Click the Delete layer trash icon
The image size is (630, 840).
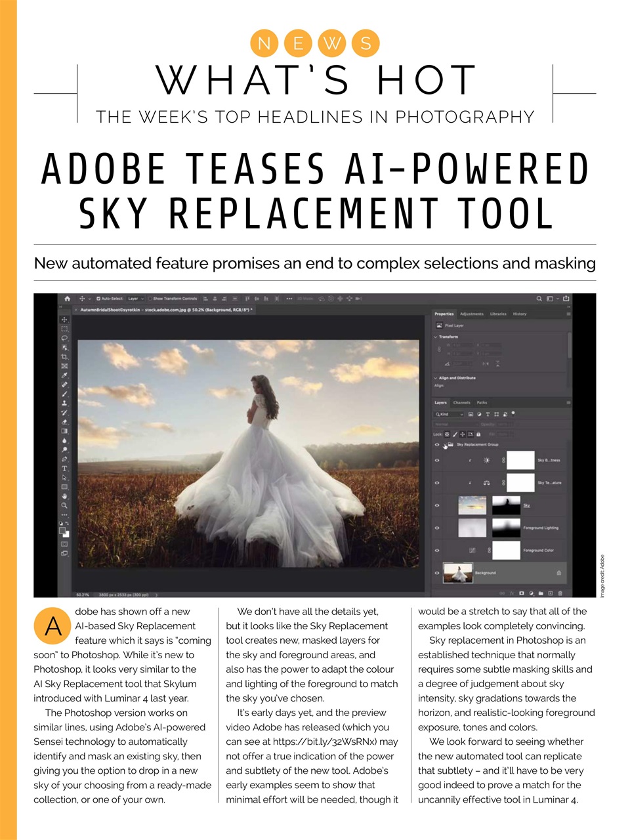pyautogui.click(x=560, y=593)
